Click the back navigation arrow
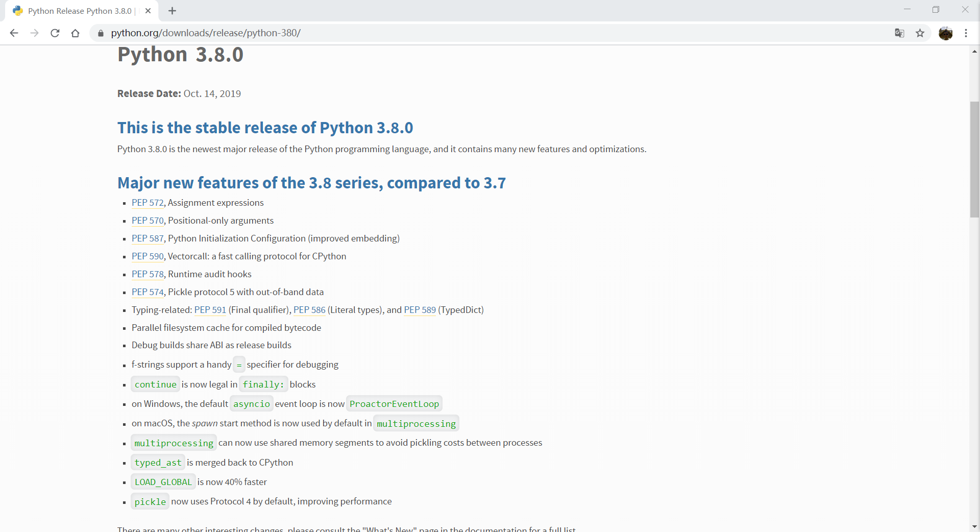Image resolution: width=980 pixels, height=532 pixels. coord(14,33)
